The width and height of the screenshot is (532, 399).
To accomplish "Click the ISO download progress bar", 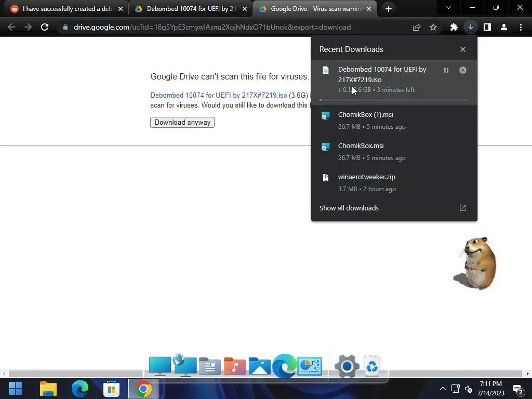I will 394,100.
